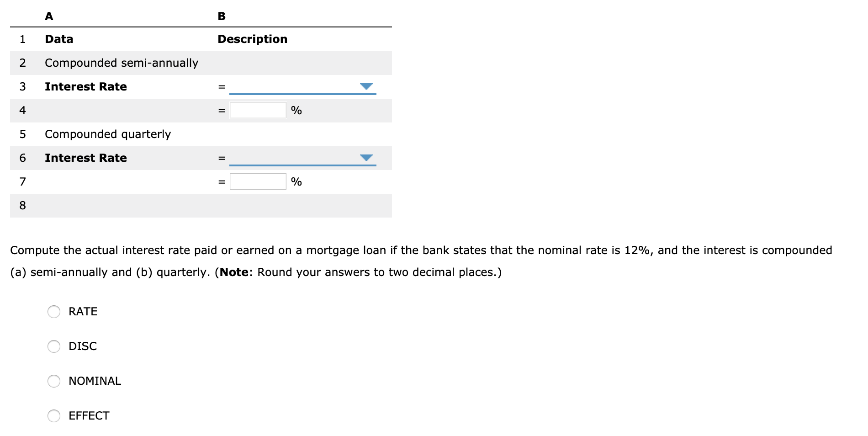This screenshot has width=868, height=436.
Task: Select the EFFECT option
Action: click(x=54, y=416)
